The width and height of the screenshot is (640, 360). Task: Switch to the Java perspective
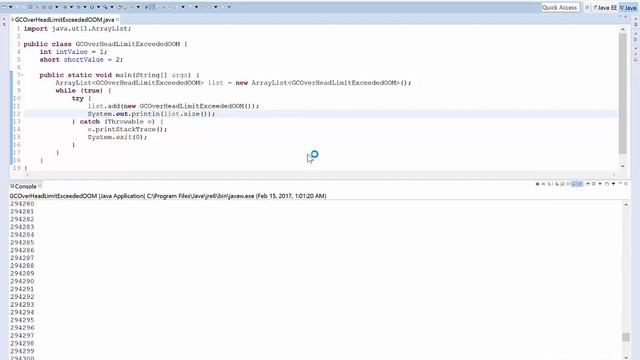[629, 7]
